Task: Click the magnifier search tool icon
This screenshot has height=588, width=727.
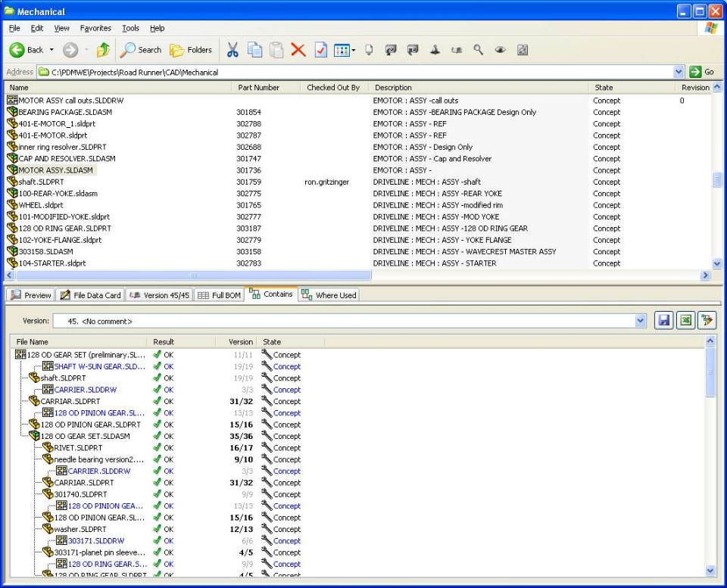Action: coord(478,50)
